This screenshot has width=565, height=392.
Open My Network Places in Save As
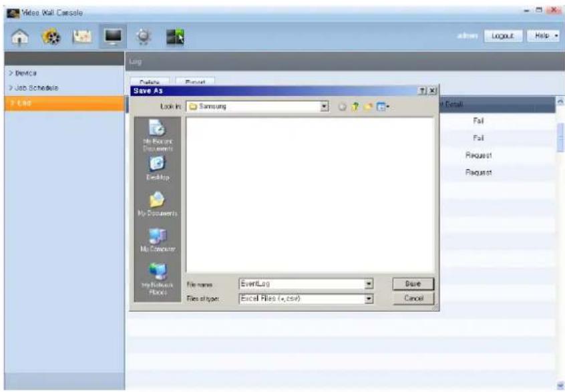coord(158,279)
